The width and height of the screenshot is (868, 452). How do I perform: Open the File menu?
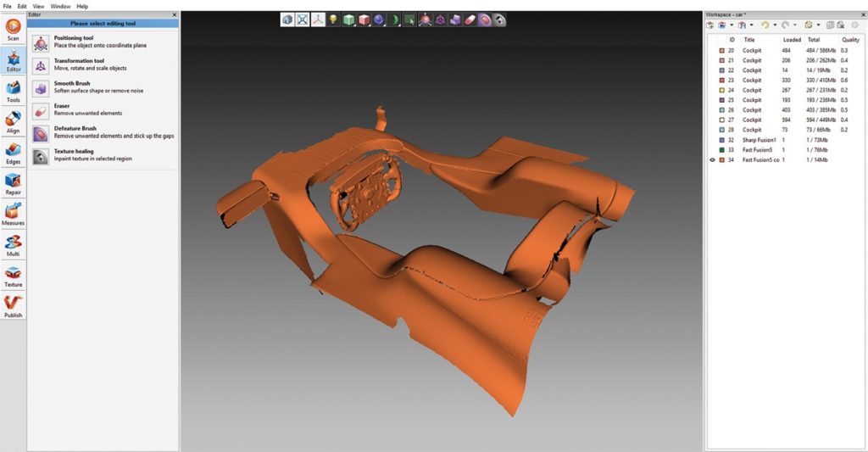tap(8, 6)
